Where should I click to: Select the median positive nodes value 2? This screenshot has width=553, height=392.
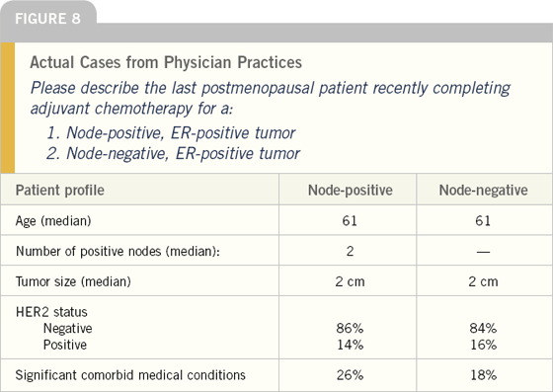[350, 252]
